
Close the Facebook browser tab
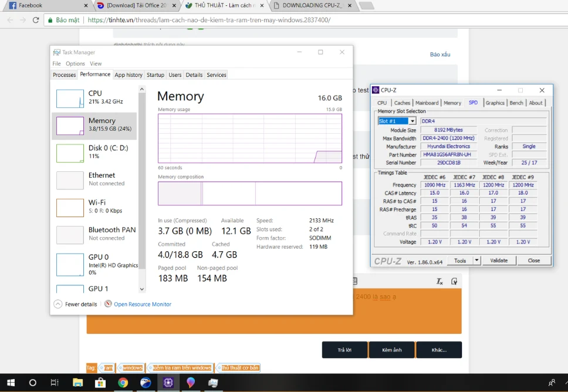coord(86,5)
